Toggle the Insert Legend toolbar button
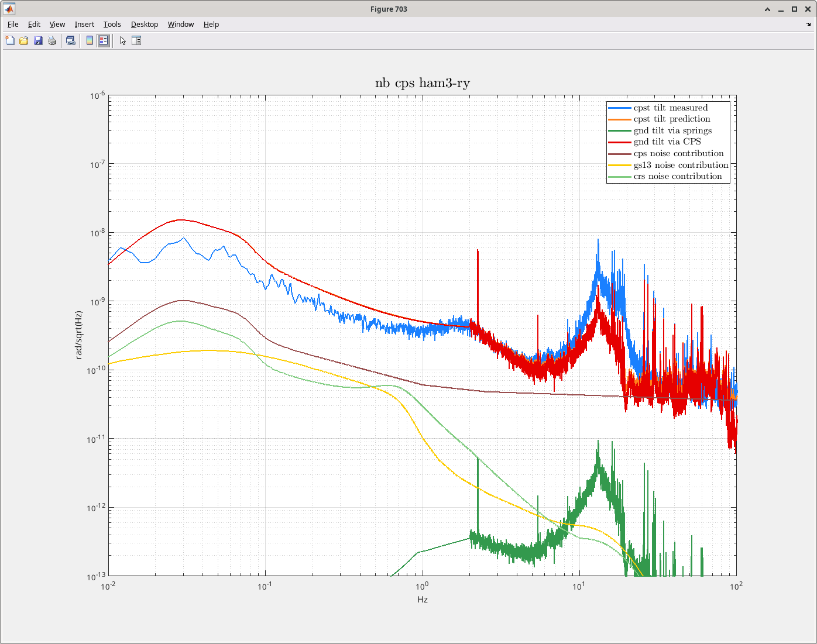 point(104,40)
